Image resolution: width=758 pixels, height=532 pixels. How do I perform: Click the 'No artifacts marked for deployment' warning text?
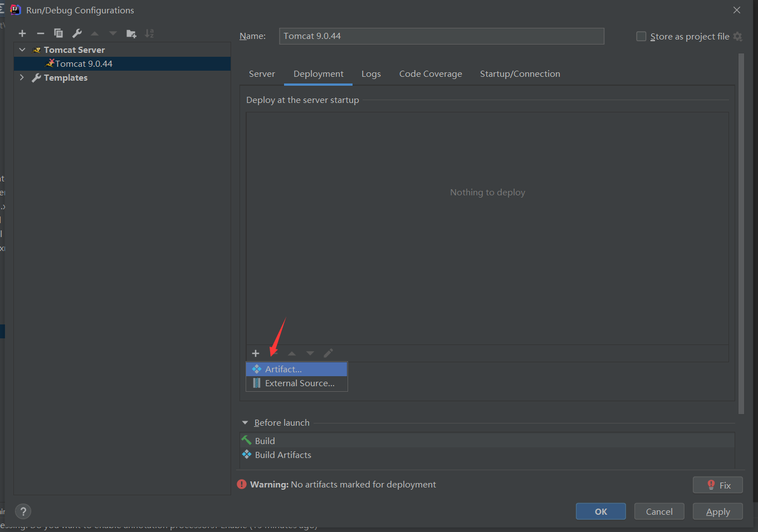pos(363,484)
